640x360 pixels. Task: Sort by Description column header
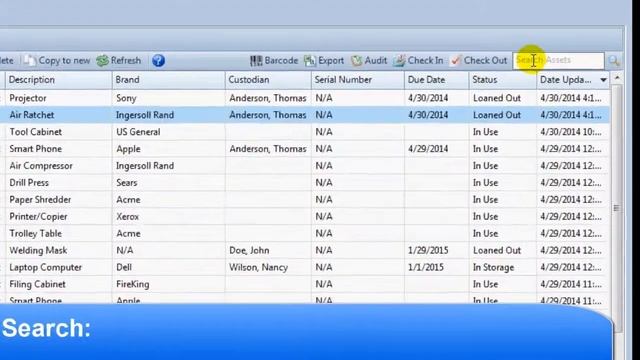tap(58, 80)
